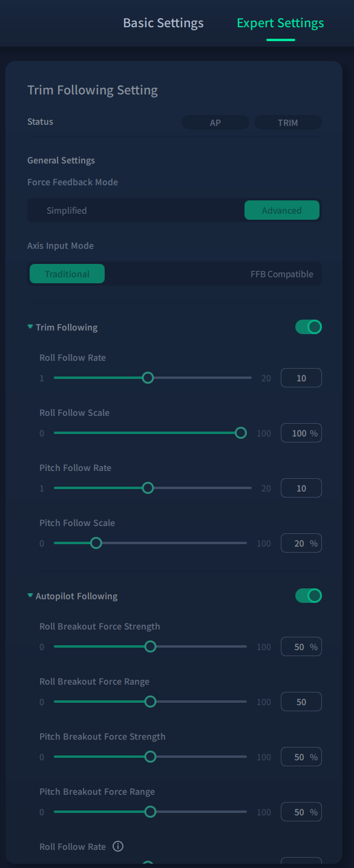The width and height of the screenshot is (354, 868).
Task: Disable the Autopilot Following switch
Action: point(309,596)
